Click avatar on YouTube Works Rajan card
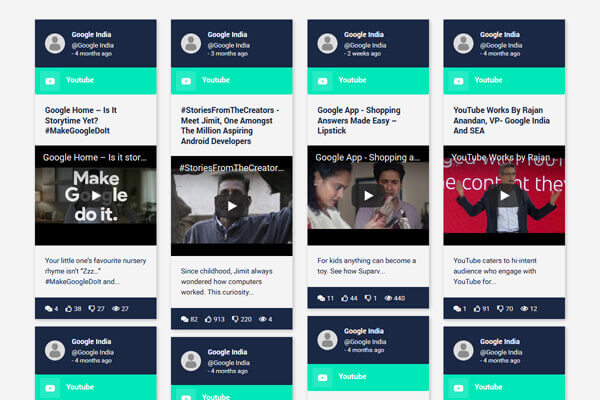 463,43
